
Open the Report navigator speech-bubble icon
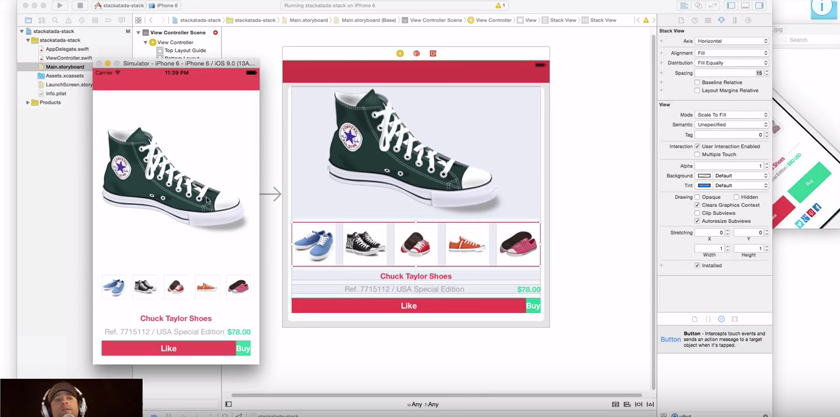[121, 20]
